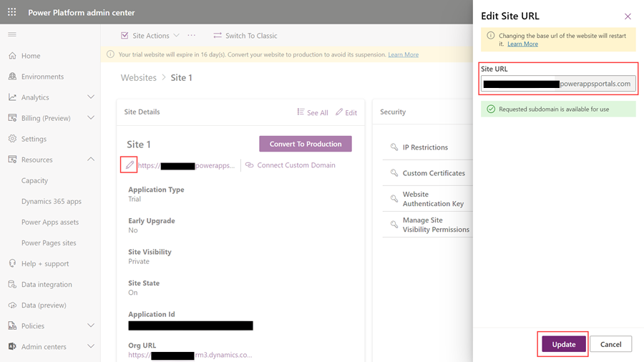
Task: Open Power Pages sites menu item
Action: [49, 243]
